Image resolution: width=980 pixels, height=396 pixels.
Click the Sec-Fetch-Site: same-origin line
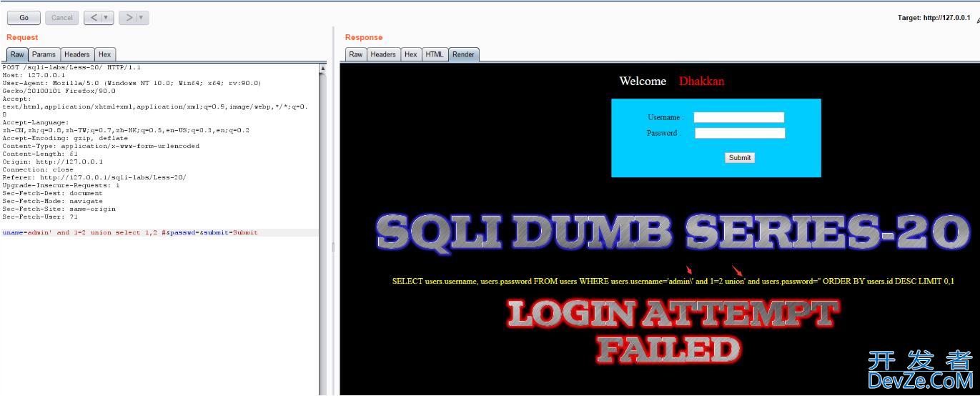tap(59, 209)
